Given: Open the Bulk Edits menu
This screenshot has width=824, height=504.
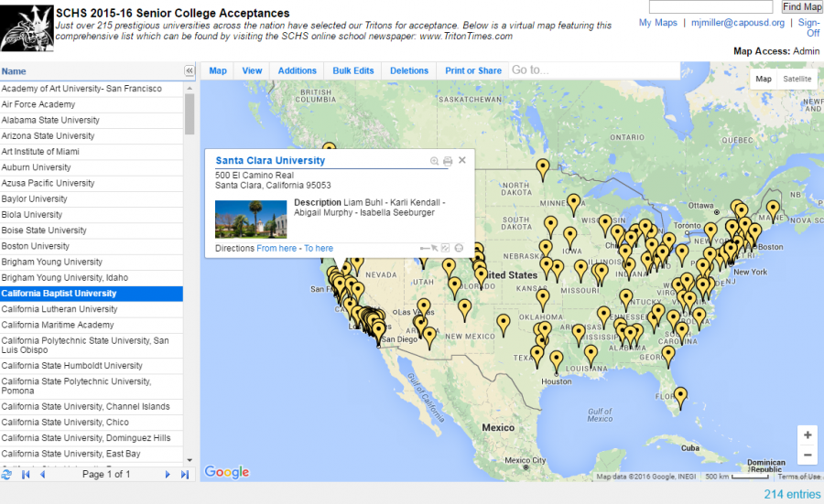Looking at the screenshot, I should click(x=353, y=70).
